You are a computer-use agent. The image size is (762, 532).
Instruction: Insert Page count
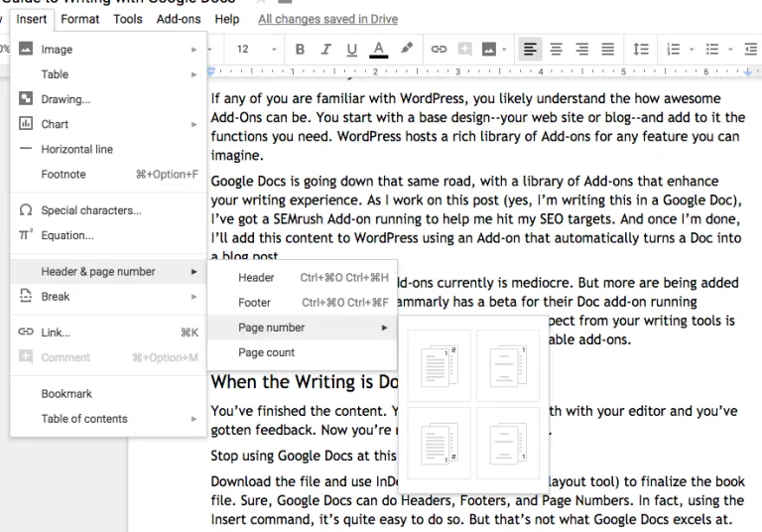303,352
